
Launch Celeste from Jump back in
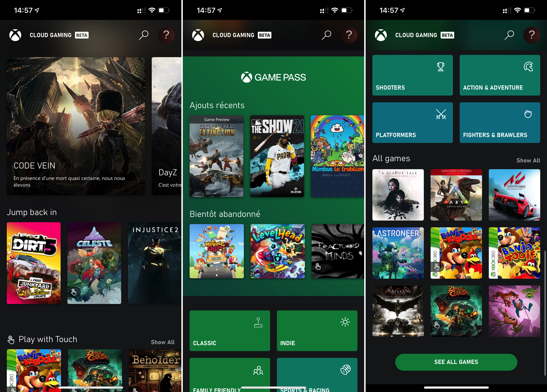pos(94,263)
